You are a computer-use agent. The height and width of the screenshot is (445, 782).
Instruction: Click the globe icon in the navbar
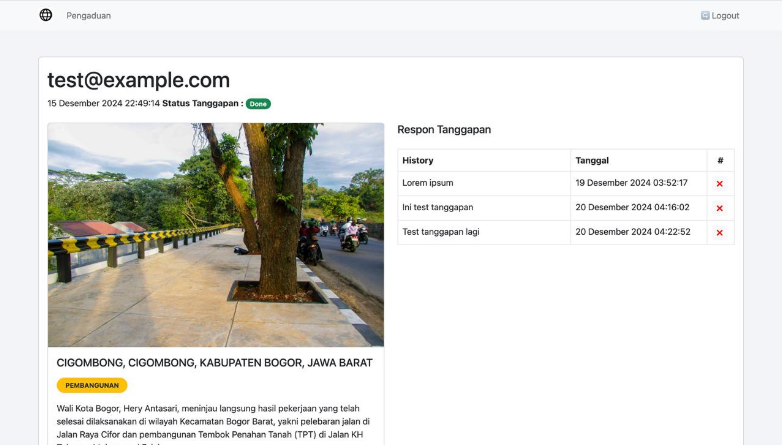tap(45, 15)
